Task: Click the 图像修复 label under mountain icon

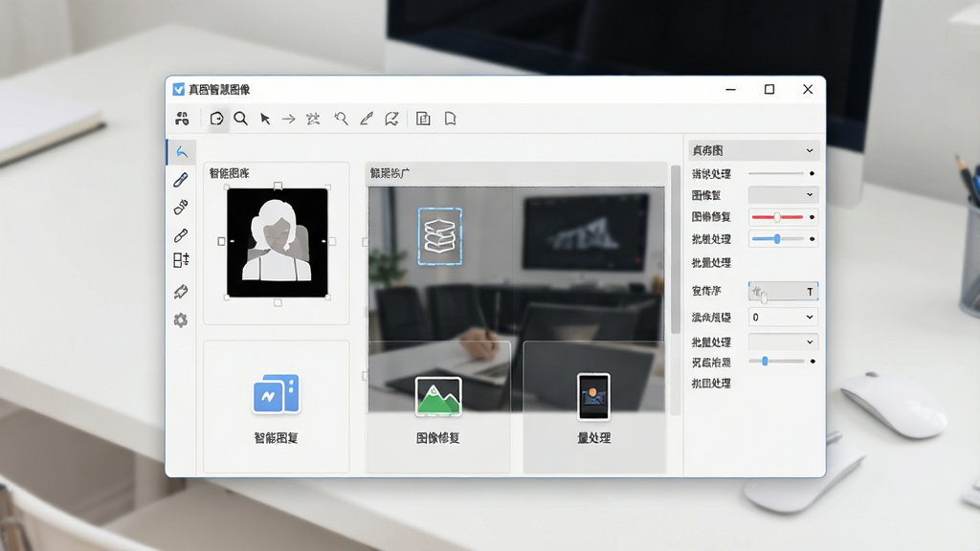Action: click(x=438, y=438)
